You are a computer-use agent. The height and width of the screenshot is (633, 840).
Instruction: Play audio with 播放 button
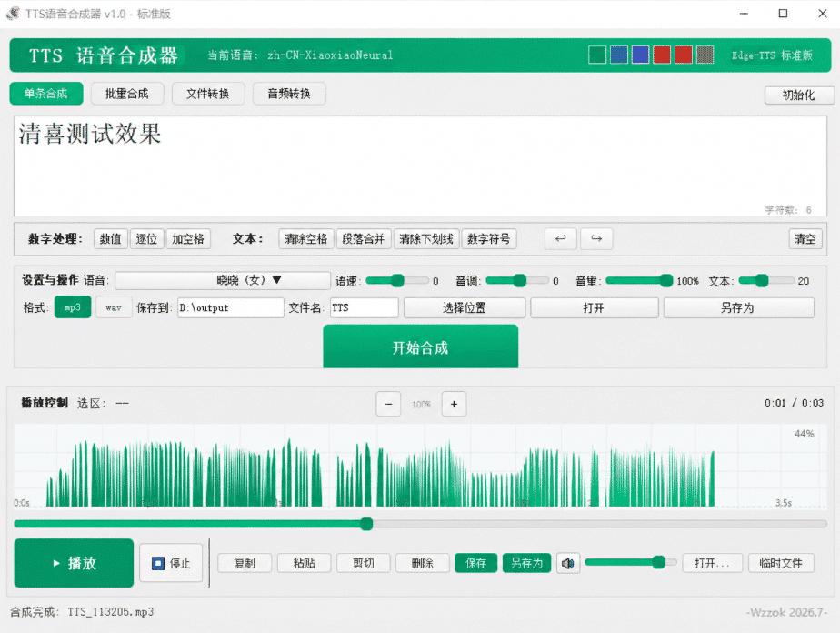[x=74, y=563]
